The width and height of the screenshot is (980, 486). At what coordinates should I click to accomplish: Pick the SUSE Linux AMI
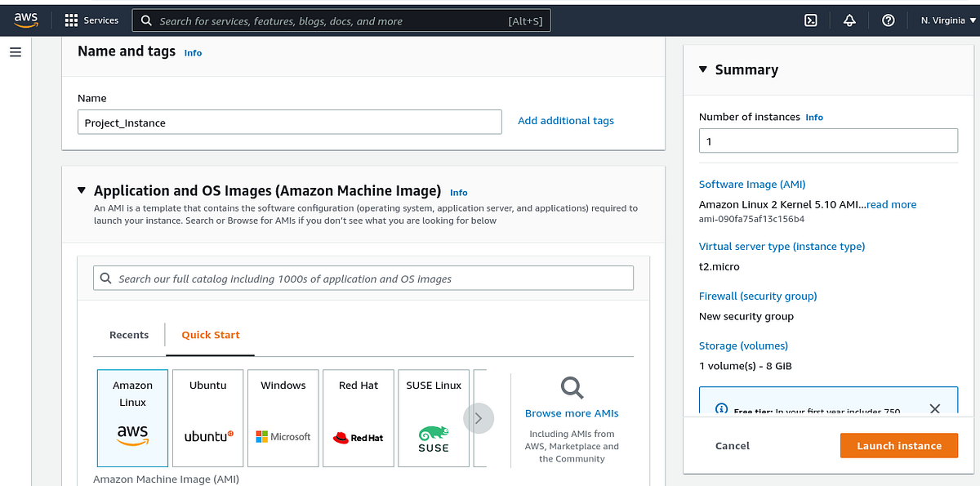(x=433, y=417)
